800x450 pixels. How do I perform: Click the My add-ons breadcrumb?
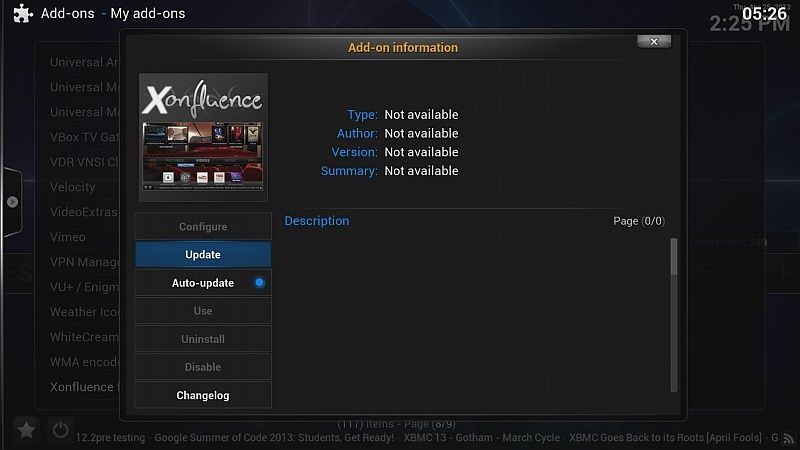pos(148,13)
